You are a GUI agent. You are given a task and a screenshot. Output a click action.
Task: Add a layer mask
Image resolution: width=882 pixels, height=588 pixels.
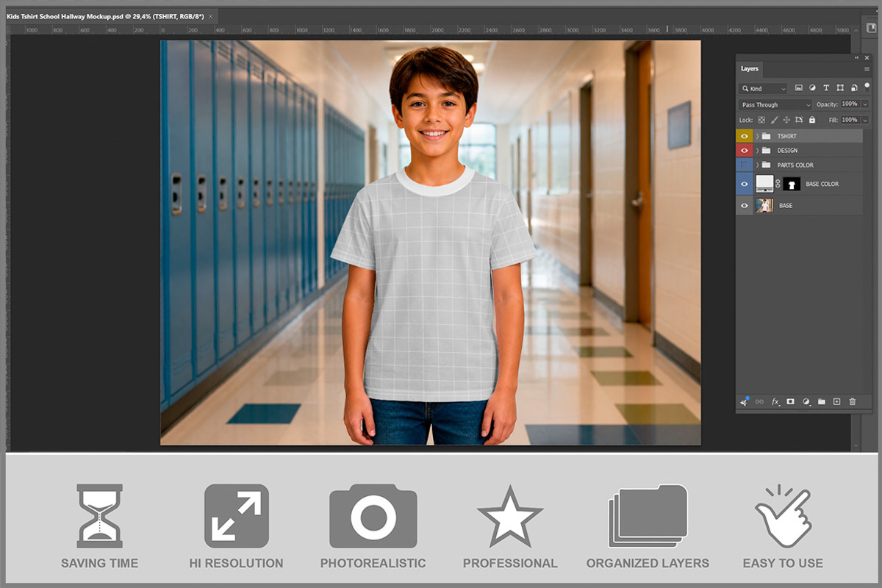(x=791, y=402)
